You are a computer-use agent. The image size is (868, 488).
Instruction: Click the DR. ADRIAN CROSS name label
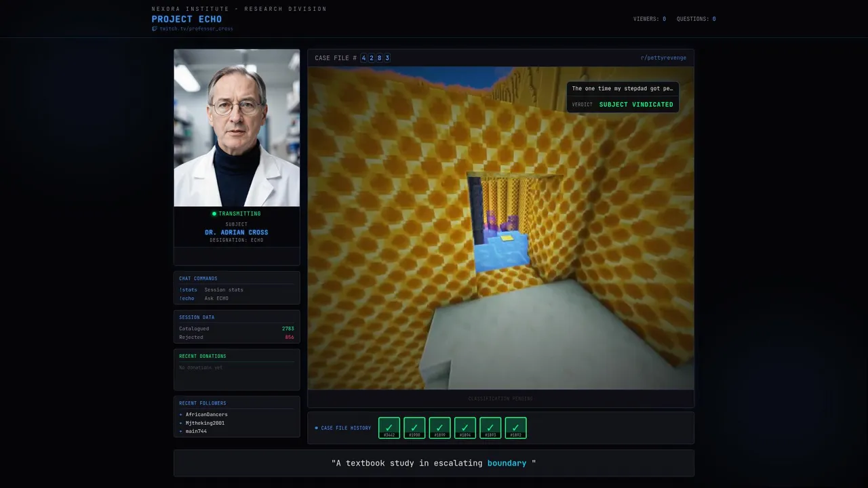click(x=237, y=232)
